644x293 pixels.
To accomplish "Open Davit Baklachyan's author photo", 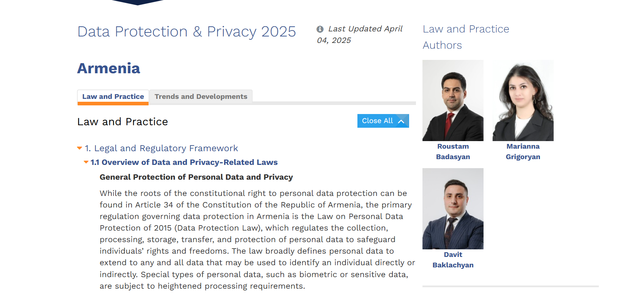I will [x=453, y=209].
